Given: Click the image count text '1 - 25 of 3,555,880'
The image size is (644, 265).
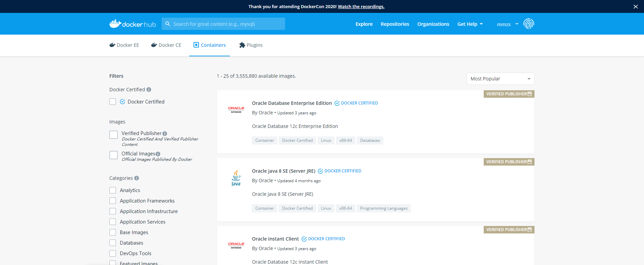Looking at the screenshot, I should point(237,76).
